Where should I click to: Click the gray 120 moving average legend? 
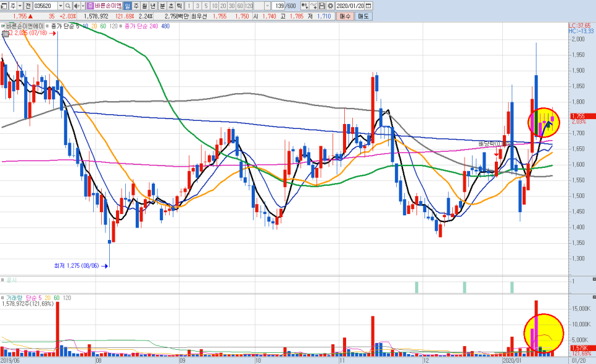(x=114, y=26)
